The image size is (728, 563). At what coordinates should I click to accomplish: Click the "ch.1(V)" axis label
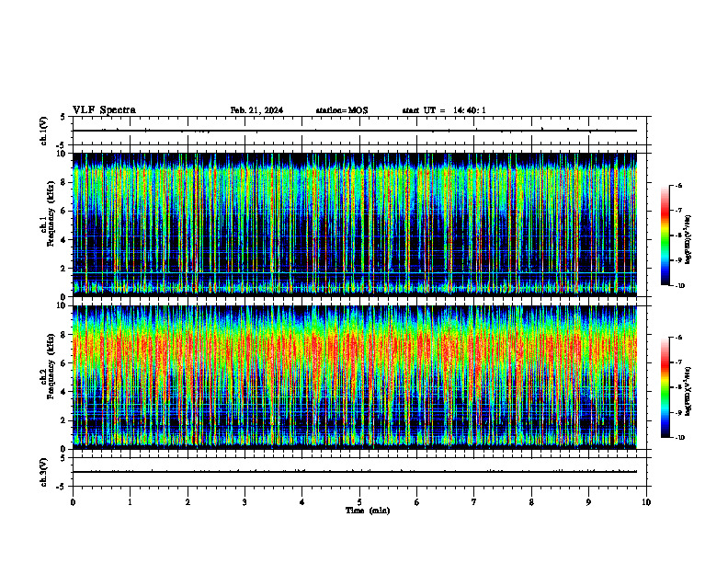coord(44,131)
